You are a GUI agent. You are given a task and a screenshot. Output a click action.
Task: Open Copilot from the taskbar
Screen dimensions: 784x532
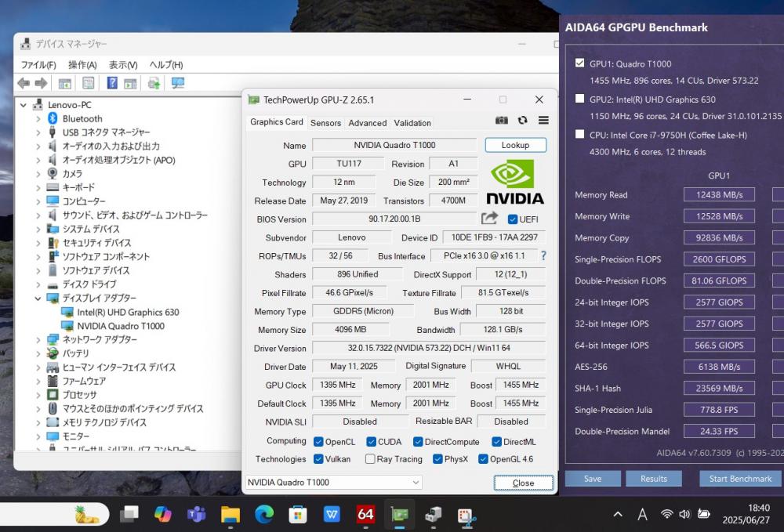[x=162, y=513]
